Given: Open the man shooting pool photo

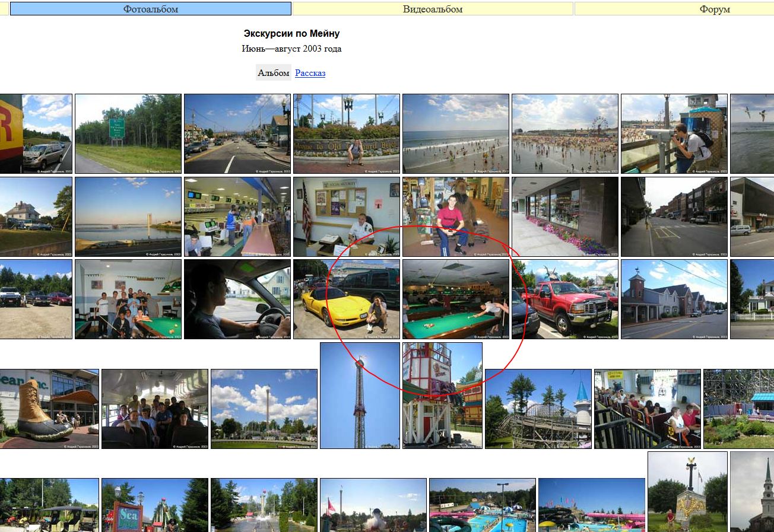Looking at the screenshot, I should (x=456, y=299).
